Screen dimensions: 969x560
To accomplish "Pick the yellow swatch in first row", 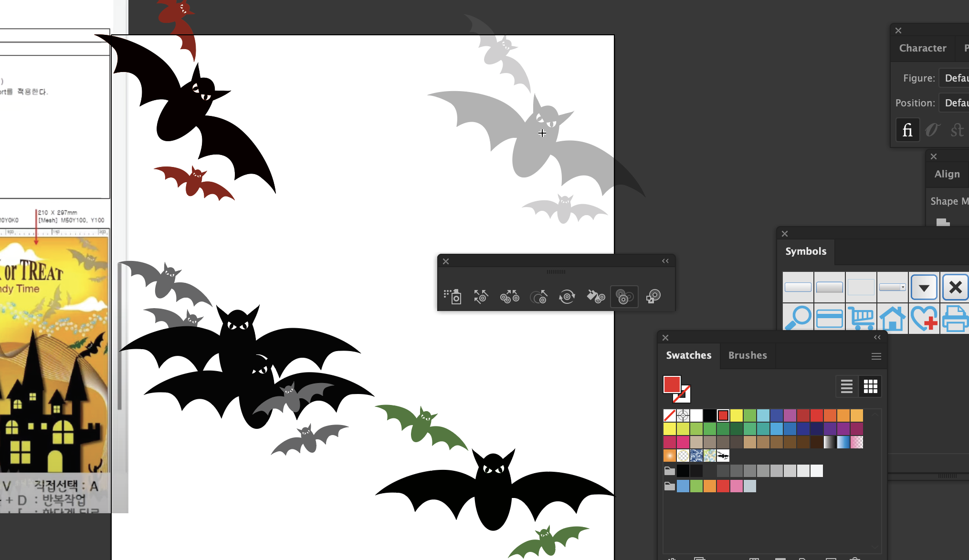I will (737, 415).
